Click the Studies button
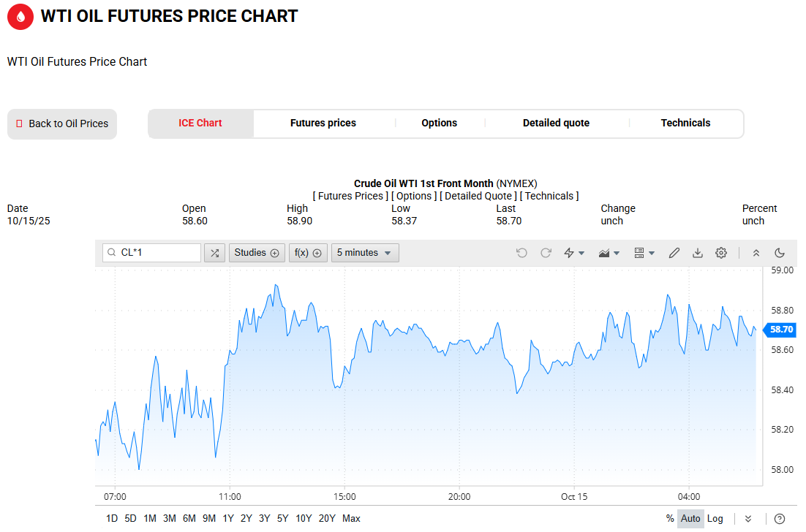Image resolution: width=806 pixels, height=532 pixels. (257, 253)
